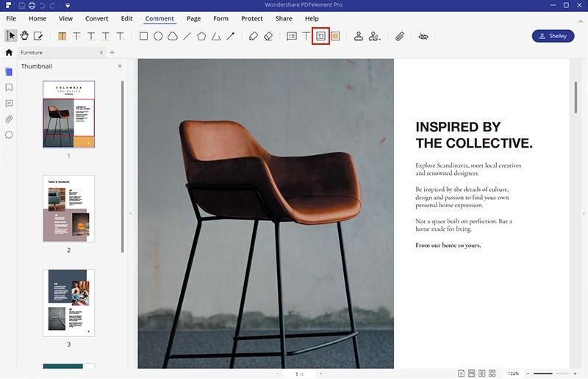Select the Typewriter text tool
588x379 pixels.
click(x=306, y=36)
